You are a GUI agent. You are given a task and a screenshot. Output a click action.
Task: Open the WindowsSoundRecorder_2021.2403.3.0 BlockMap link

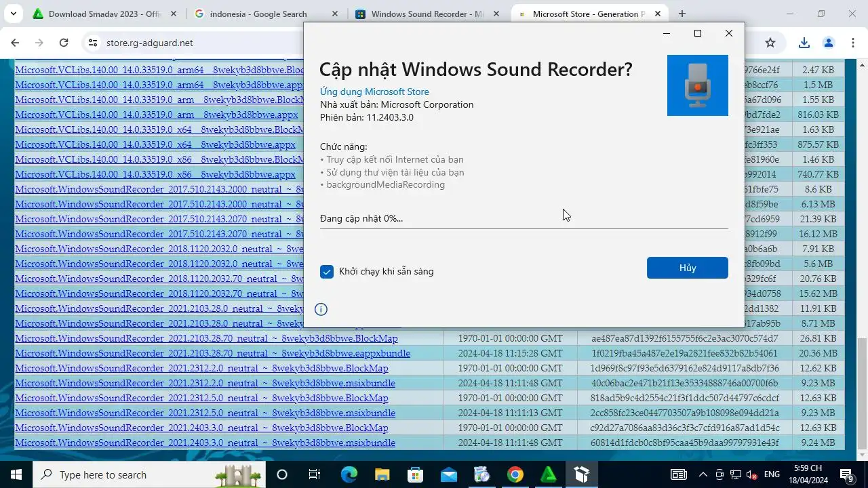[201, 428]
